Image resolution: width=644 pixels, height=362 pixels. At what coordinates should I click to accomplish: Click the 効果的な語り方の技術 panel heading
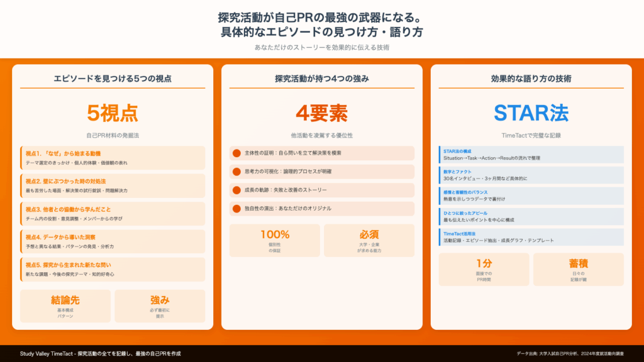pyautogui.click(x=531, y=79)
